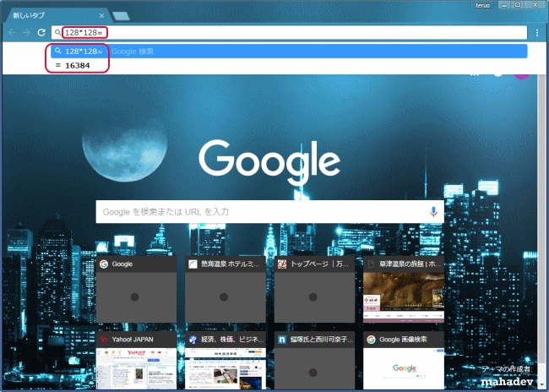Open the トップページ tile
The image size is (549, 392).
314,289
